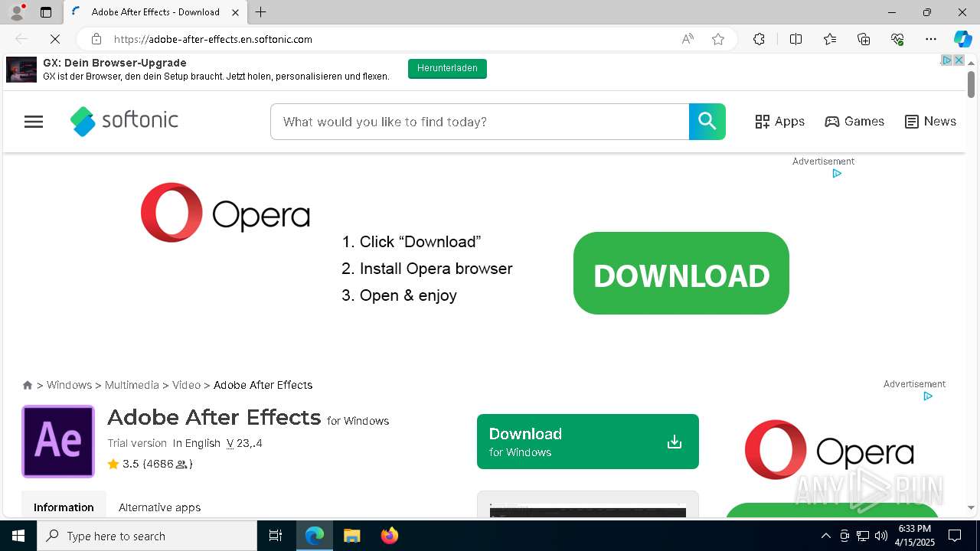Click AdChoices icon above Opera ad
The width and height of the screenshot is (980, 551).
pyautogui.click(x=837, y=174)
